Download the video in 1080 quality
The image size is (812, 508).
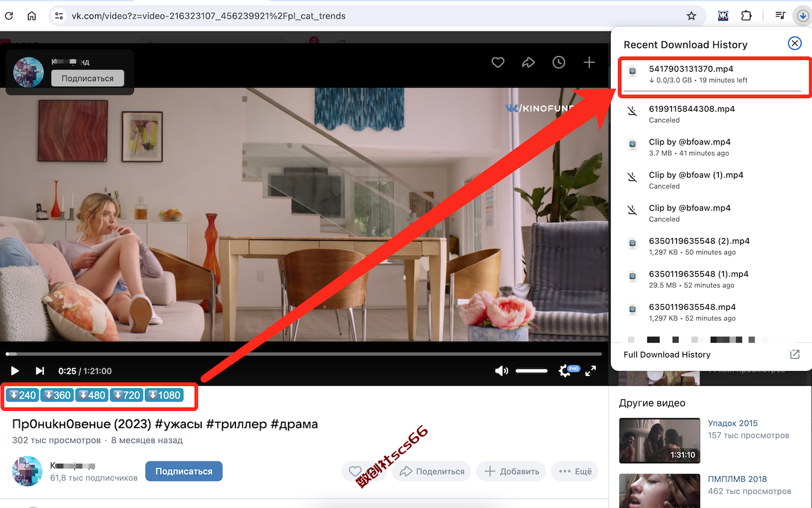[164, 395]
